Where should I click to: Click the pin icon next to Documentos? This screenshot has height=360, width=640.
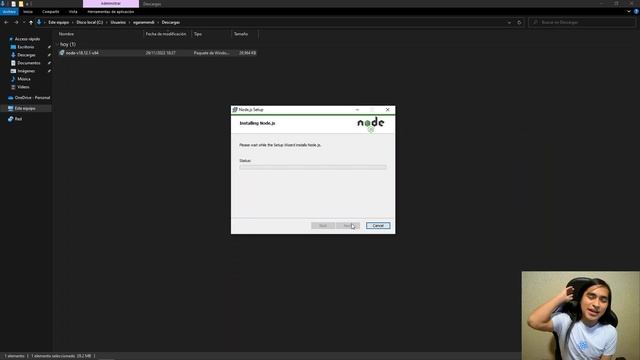point(49,63)
